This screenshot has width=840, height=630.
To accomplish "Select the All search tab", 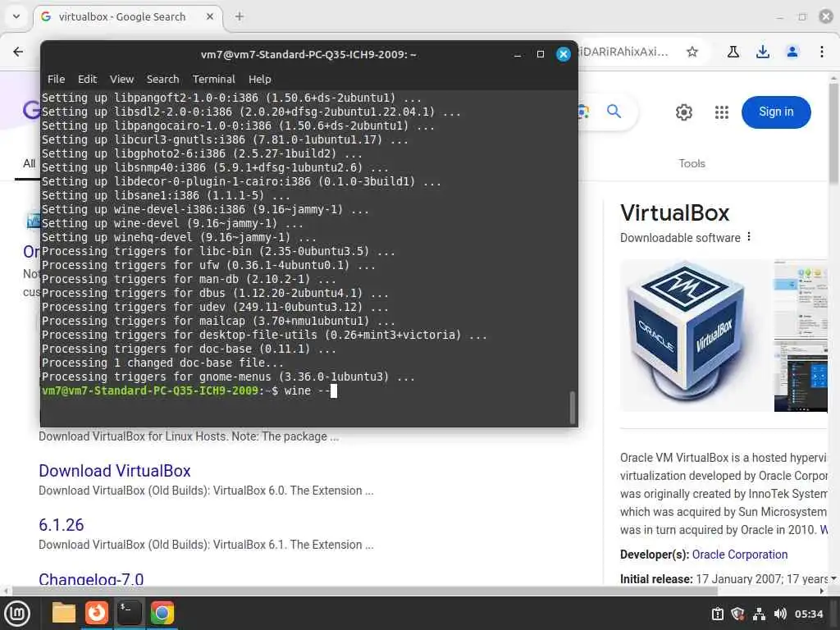I will tap(29, 163).
